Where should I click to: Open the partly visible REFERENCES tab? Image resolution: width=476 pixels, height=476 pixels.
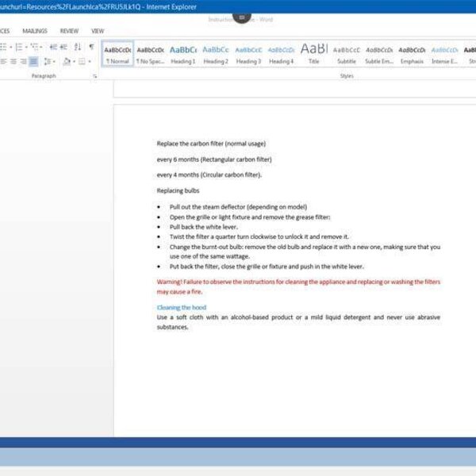click(5, 31)
